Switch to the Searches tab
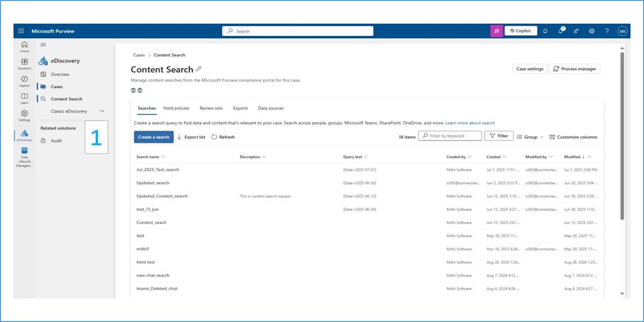Viewport: 644px width, 322px height. coord(147,108)
